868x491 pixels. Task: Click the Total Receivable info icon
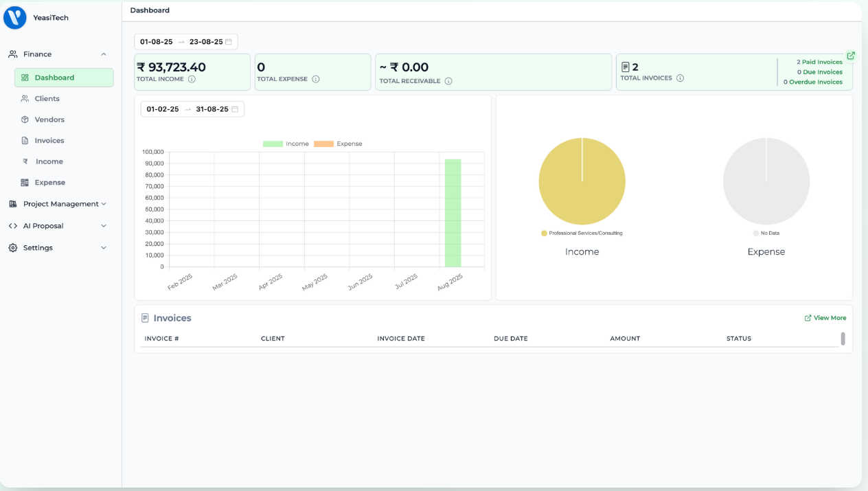(448, 81)
